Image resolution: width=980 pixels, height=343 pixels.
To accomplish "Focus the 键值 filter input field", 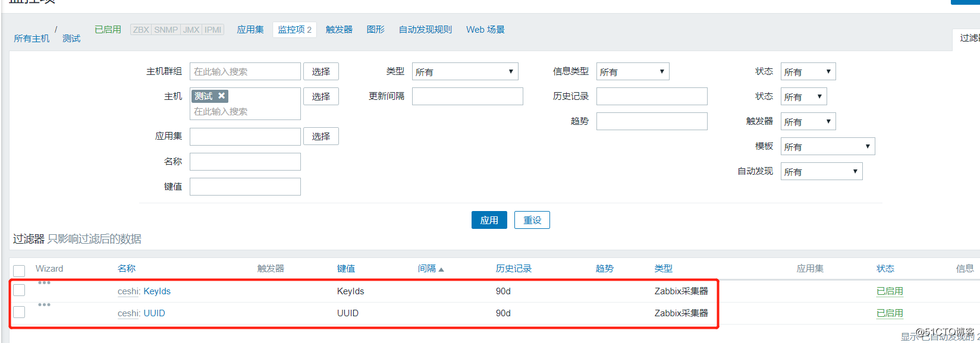I will 245,187.
